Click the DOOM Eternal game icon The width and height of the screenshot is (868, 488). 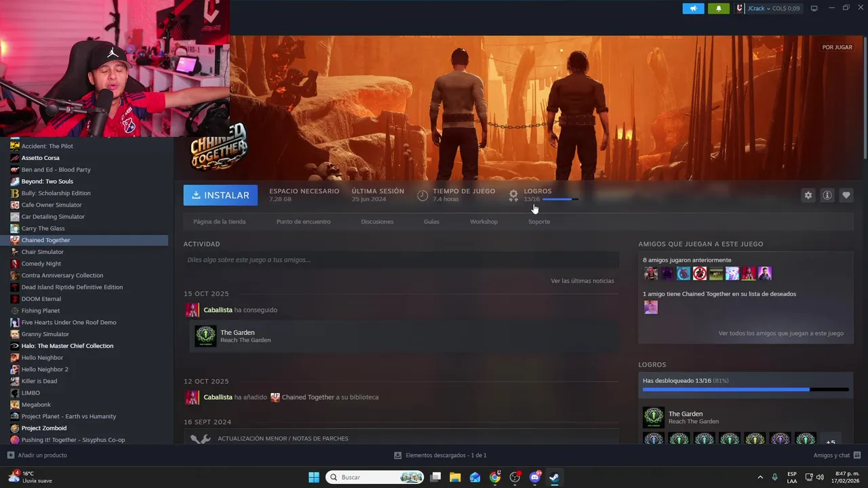pos(15,299)
